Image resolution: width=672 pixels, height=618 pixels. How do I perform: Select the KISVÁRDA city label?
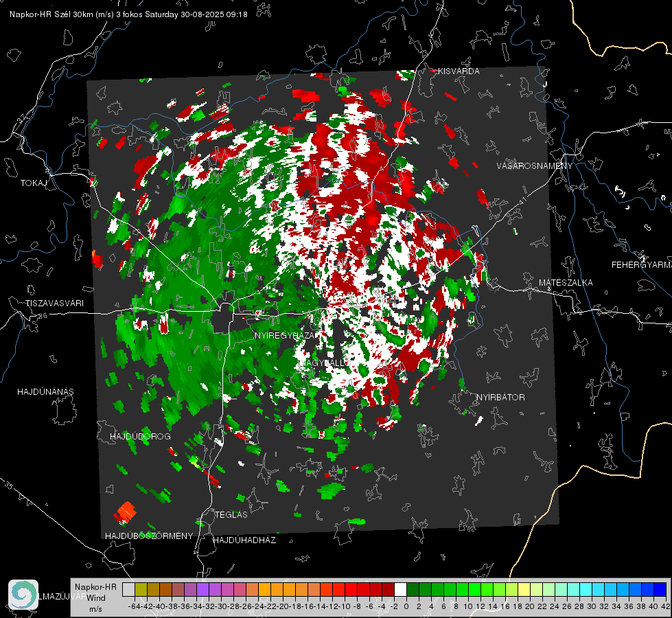coord(459,71)
